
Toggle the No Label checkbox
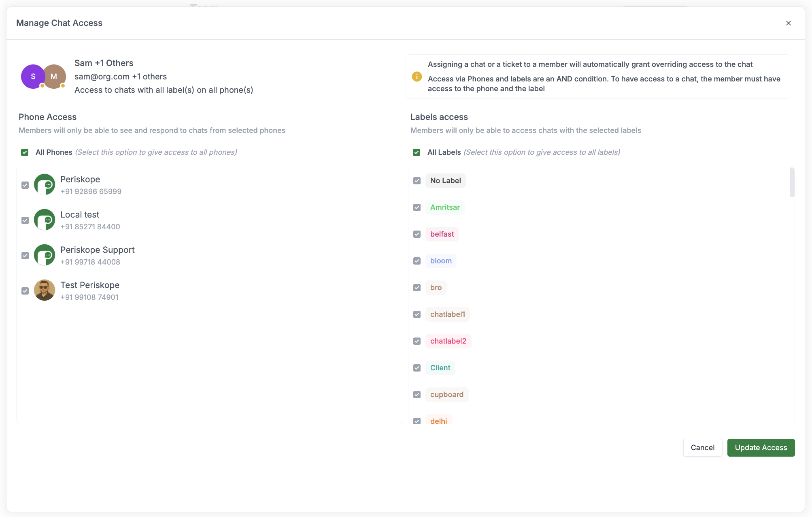point(417,180)
